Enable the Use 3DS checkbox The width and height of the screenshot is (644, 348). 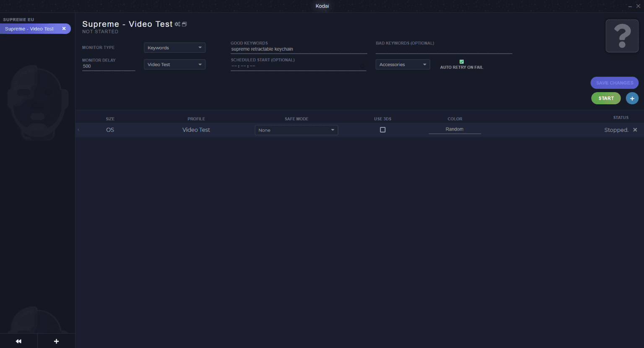(382, 130)
